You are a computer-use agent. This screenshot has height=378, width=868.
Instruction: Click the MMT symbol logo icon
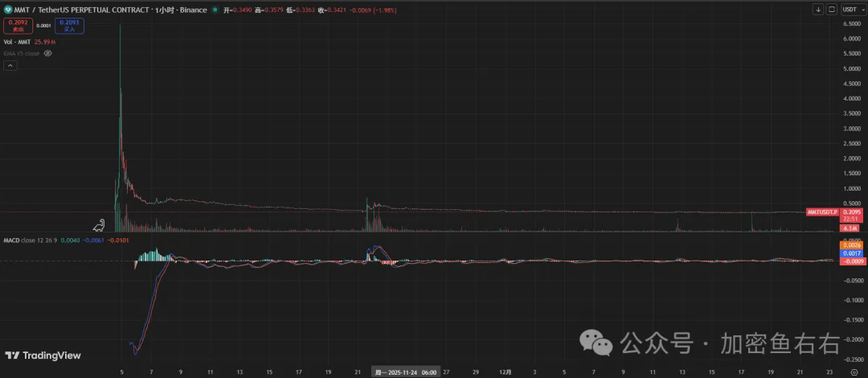point(8,10)
